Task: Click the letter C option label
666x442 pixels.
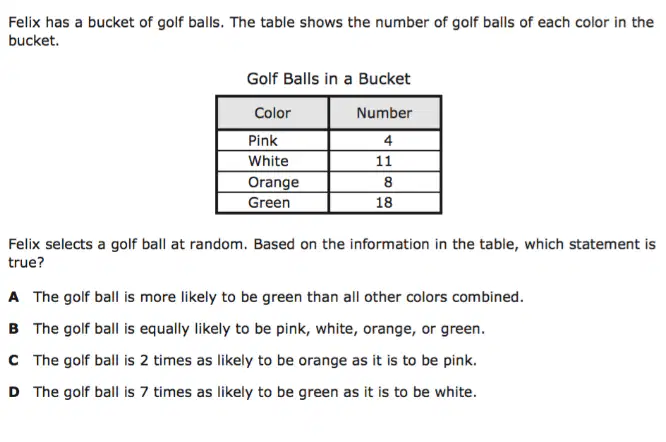Action: point(14,360)
